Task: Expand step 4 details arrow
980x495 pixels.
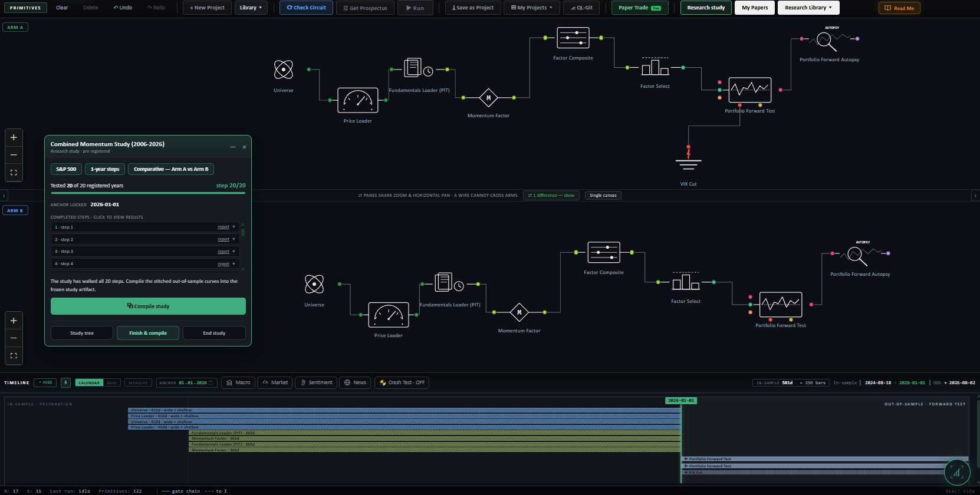Action: coord(234,264)
